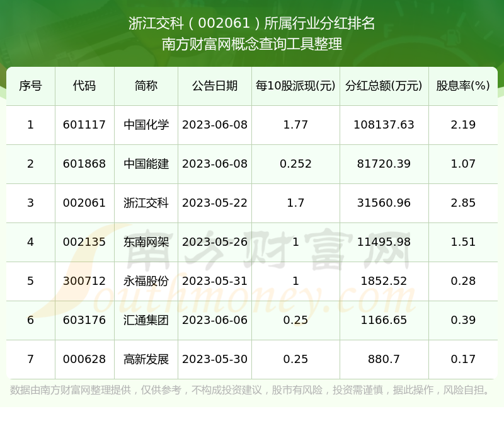The image size is (504, 421).
Task: Click announcement date 2023-05-31
Action: click(215, 281)
